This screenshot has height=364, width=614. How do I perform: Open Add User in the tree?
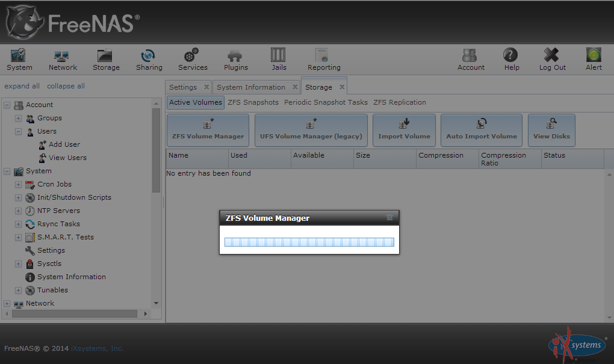click(64, 144)
